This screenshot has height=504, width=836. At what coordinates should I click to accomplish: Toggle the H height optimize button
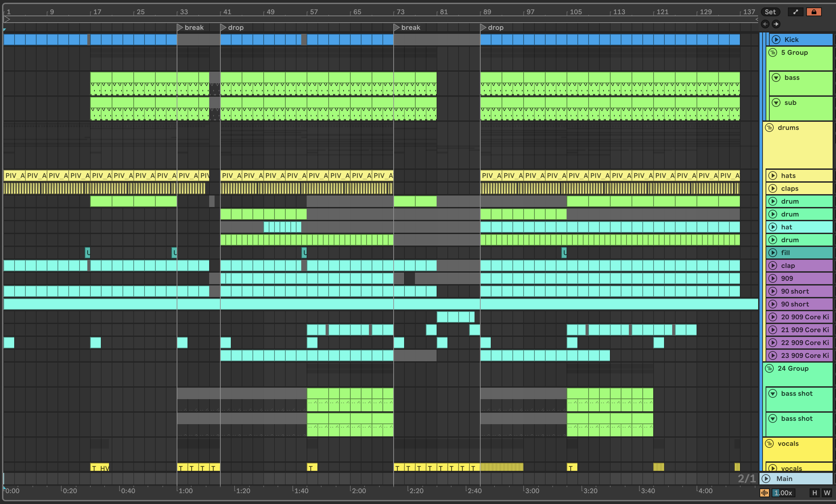click(x=814, y=493)
